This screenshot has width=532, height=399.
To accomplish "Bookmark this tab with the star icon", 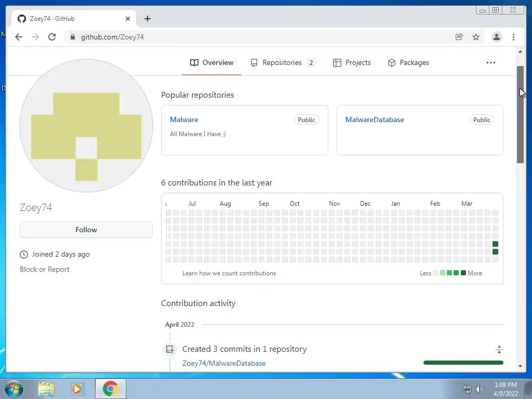I will click(x=476, y=37).
